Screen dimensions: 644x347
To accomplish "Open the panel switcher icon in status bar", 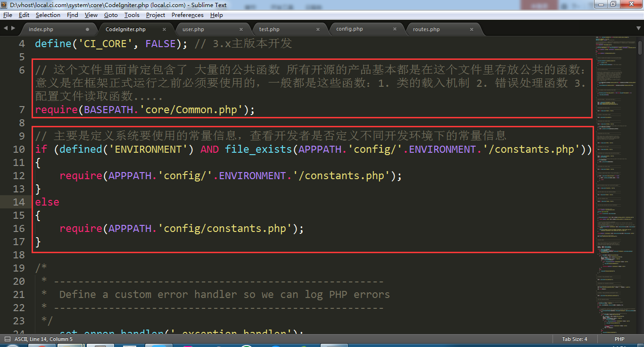I will pos(7,339).
